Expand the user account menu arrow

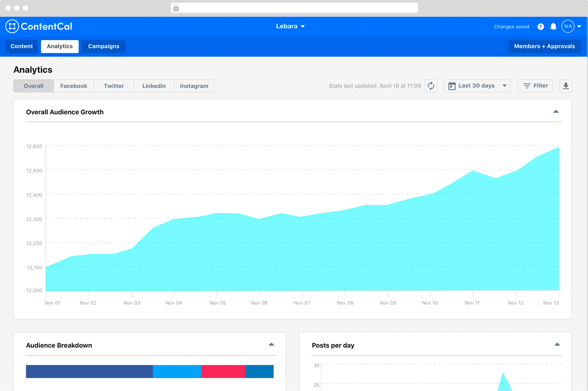579,27
